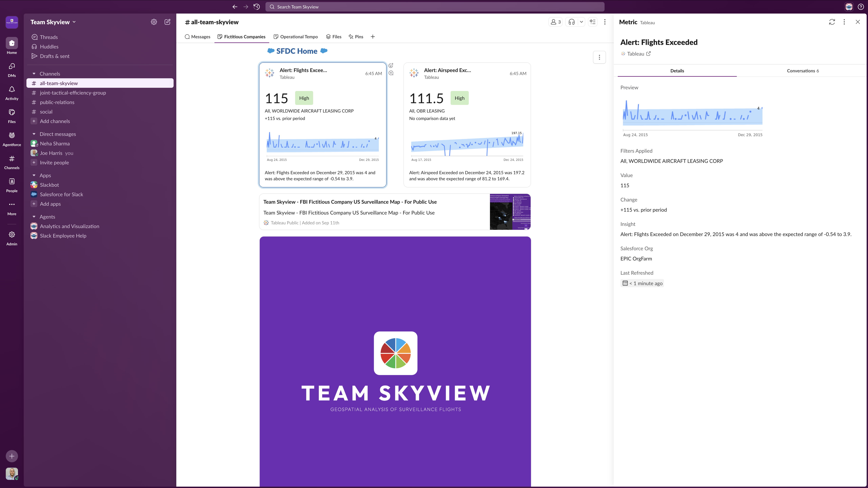Image resolution: width=868 pixels, height=488 pixels.
Task: Open workspace preferences gear icon
Action: coord(154,22)
